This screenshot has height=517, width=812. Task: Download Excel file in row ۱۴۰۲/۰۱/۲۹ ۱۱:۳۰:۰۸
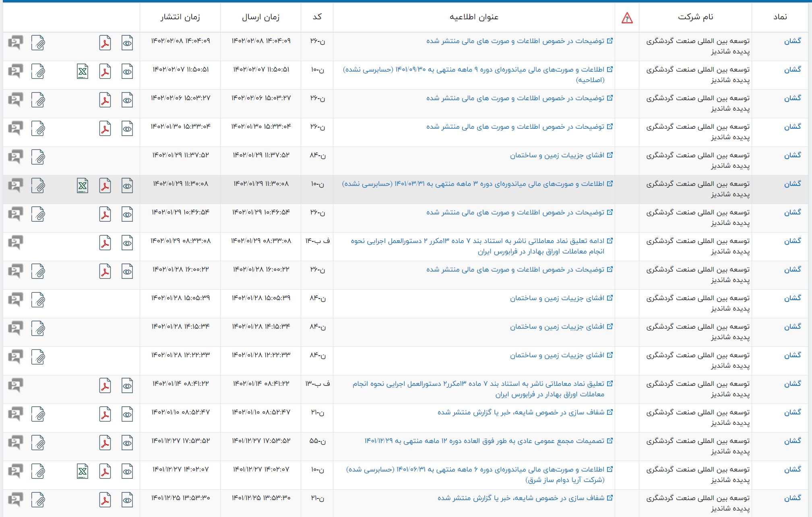click(83, 186)
